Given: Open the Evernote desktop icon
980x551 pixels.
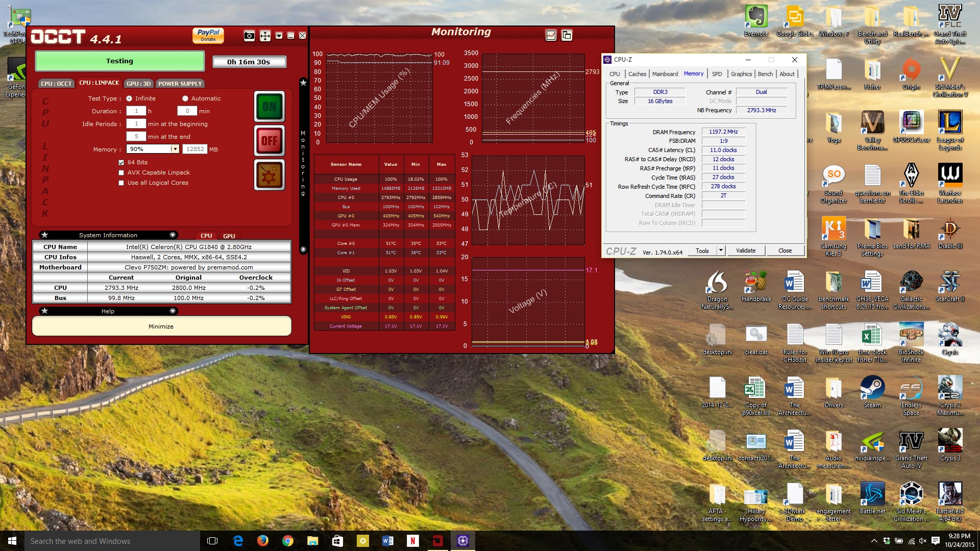Looking at the screenshot, I should 756,21.
